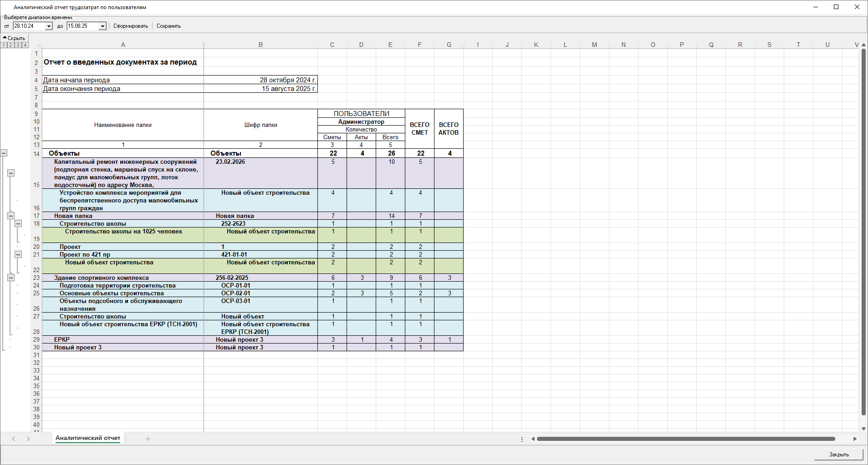
Task: Select the Аналитический отчет sheet tab
Action: [88, 438]
